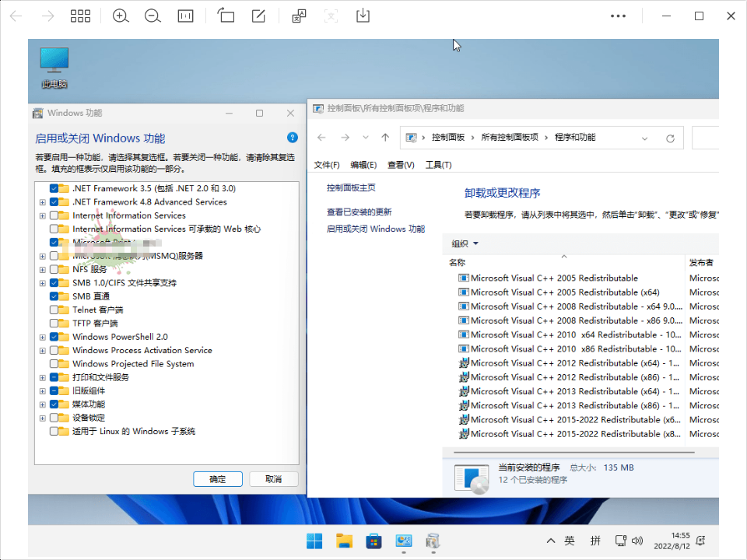Zoom out of the image
747x560 pixels.
153,16
